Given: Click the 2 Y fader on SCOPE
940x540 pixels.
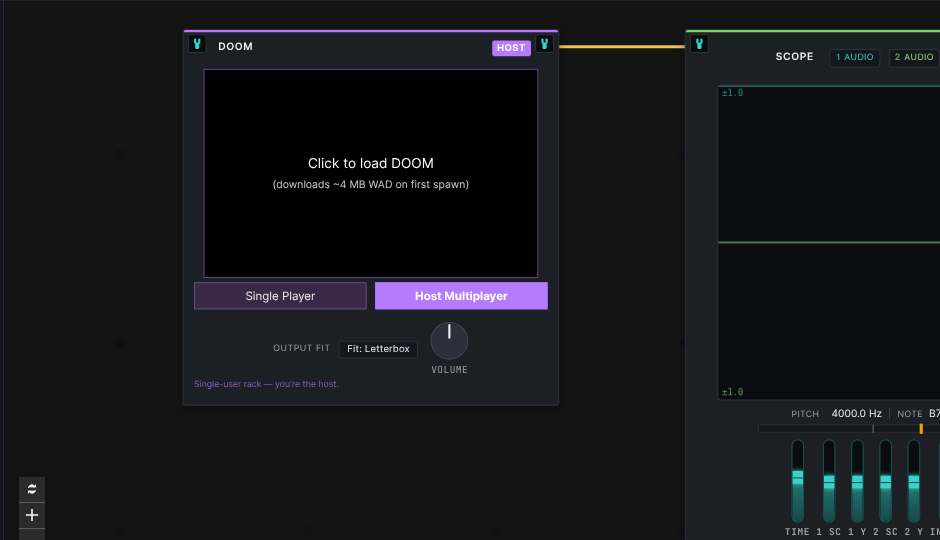Looking at the screenshot, I should (914, 481).
